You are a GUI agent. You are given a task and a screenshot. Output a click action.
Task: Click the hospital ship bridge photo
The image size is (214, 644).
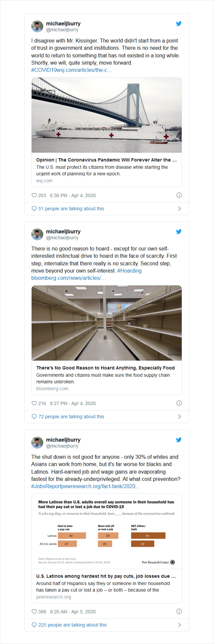coord(107,115)
